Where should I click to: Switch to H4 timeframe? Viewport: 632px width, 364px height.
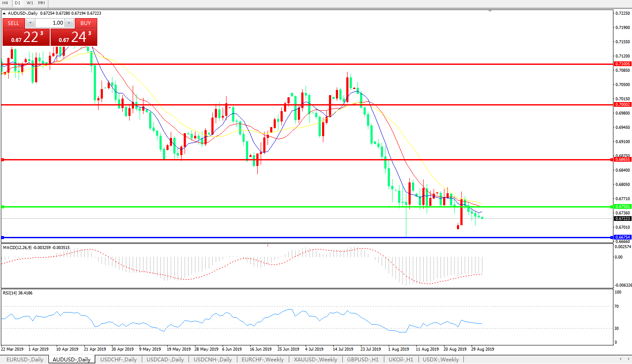(x=5, y=3)
